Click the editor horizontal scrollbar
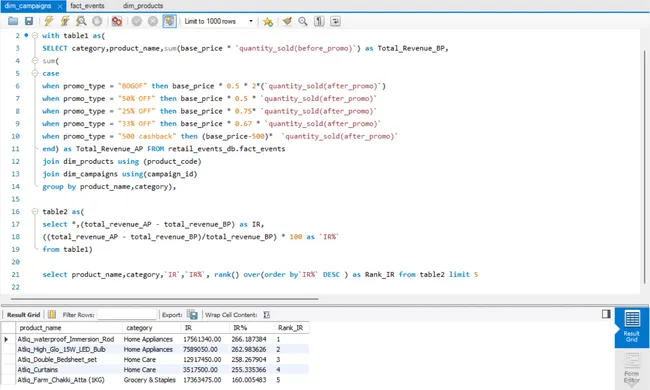This screenshot has height=390, width=650. [x=165, y=298]
